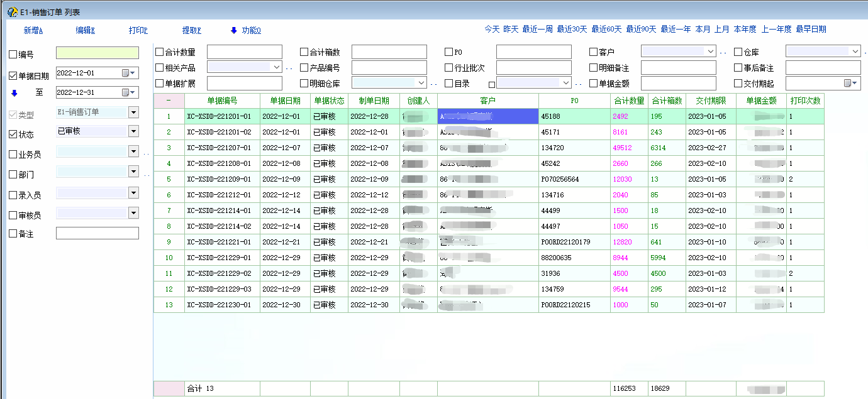
Task: Select the 最近30天 date range link
Action: click(x=572, y=29)
